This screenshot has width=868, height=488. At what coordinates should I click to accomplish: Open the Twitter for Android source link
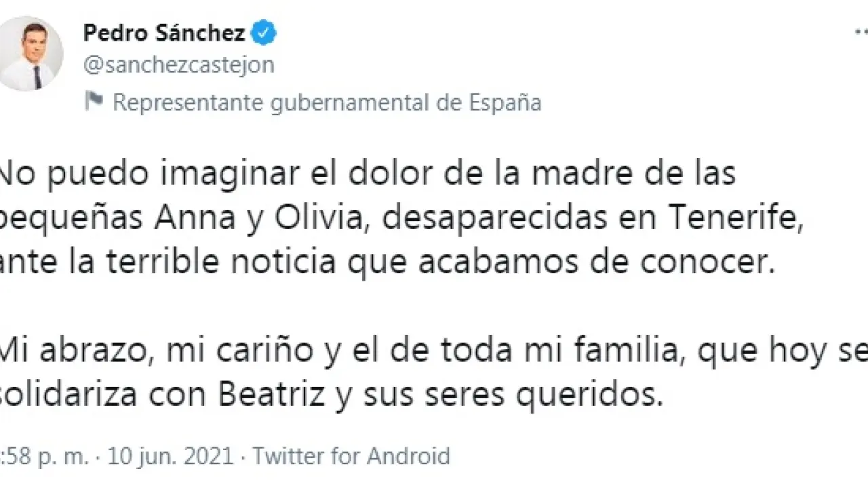352,456
